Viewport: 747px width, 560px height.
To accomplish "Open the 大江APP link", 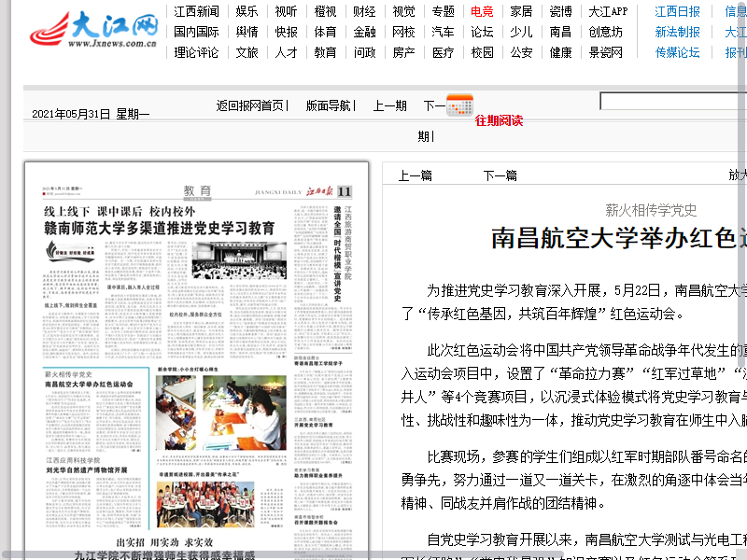I will (x=608, y=11).
